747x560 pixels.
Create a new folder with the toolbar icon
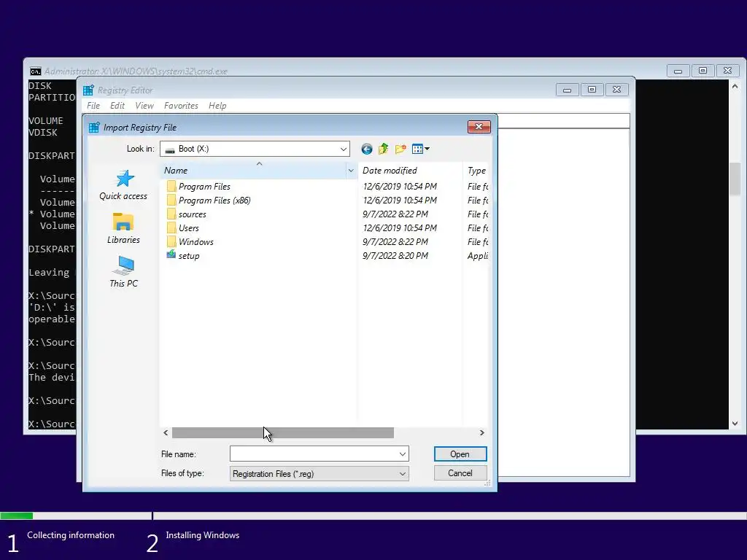[400, 149]
